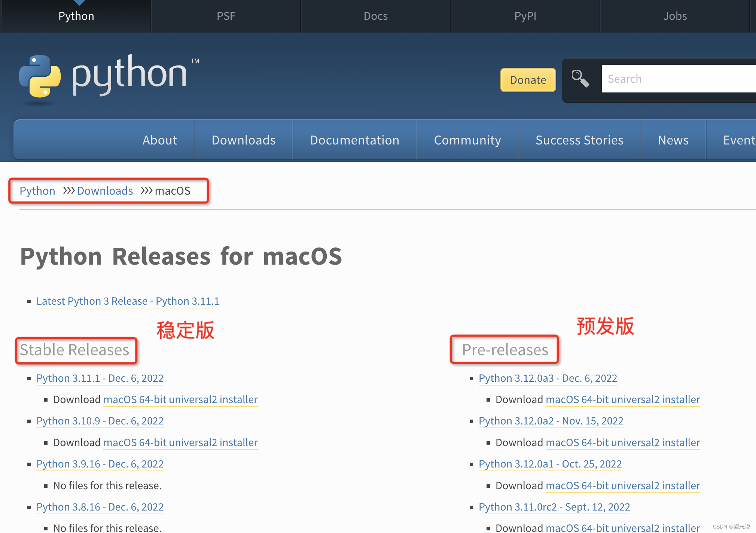Click the Donate button
This screenshot has width=756, height=533.
point(528,80)
